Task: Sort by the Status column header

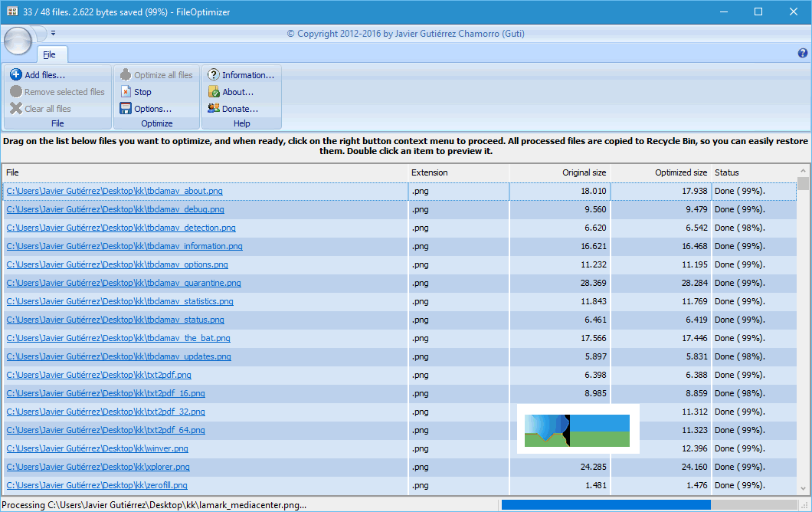Action: pyautogui.click(x=755, y=172)
